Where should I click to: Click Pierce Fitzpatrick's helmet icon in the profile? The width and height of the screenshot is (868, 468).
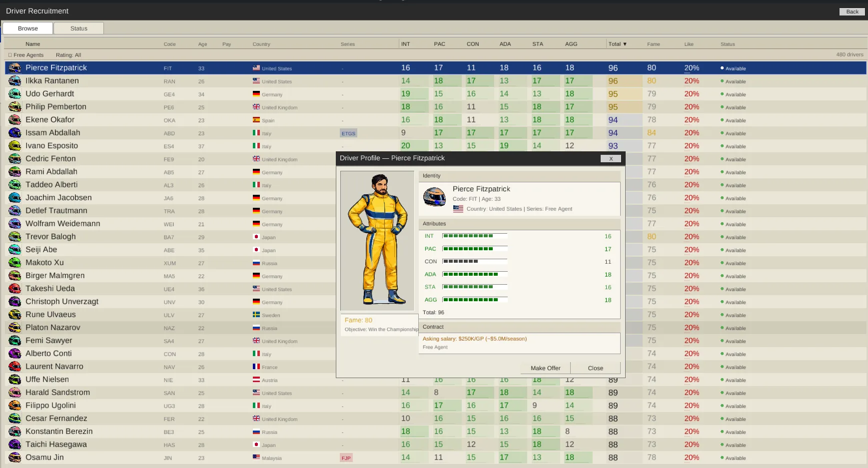(x=434, y=197)
